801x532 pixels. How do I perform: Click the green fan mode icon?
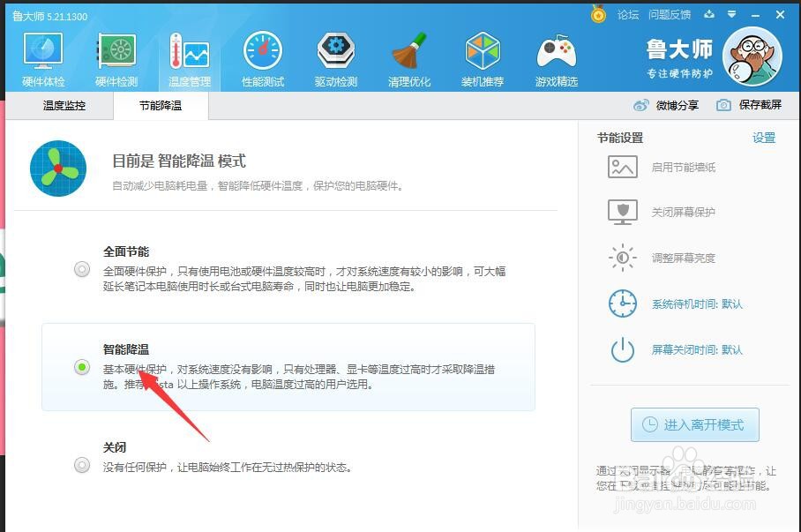click(x=58, y=169)
